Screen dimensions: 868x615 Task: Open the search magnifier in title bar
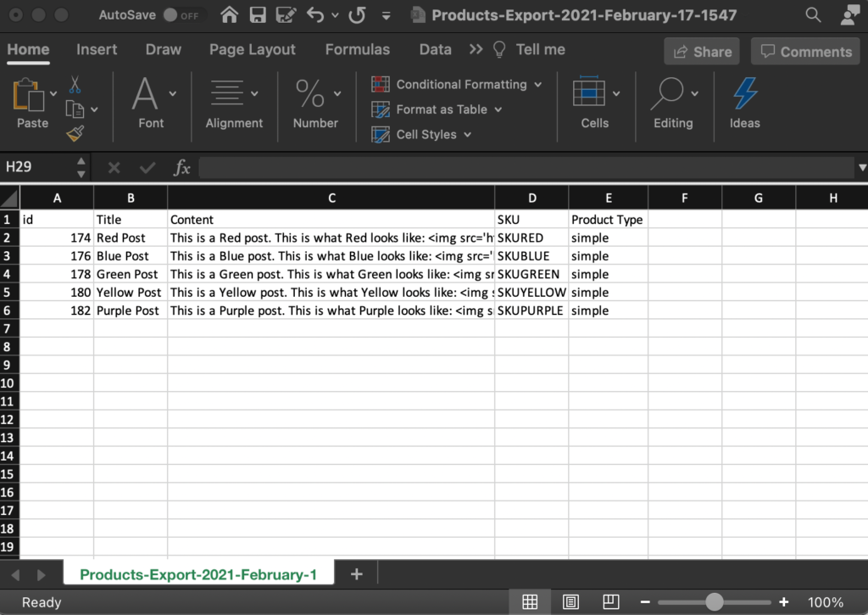click(813, 15)
